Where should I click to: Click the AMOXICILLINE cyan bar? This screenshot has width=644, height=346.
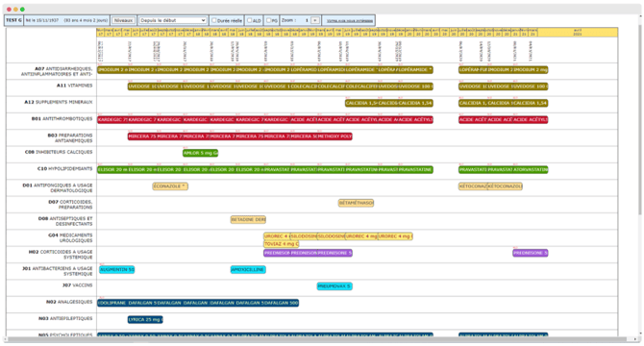[x=248, y=270]
